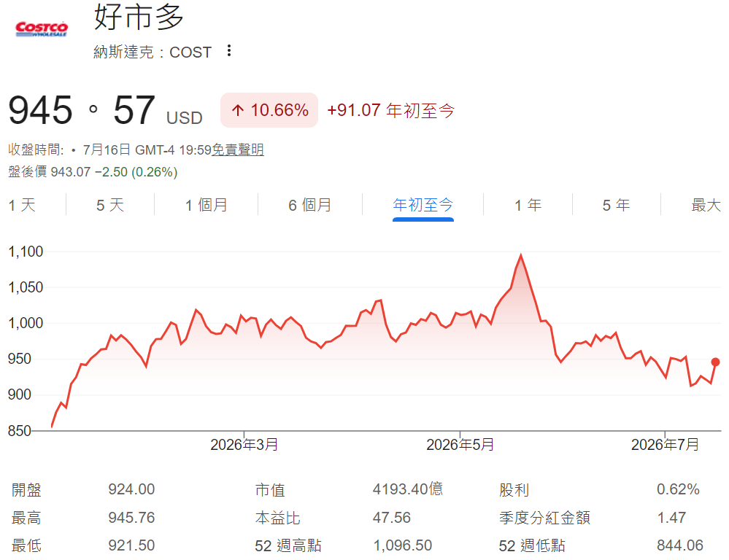Screen dimensions: 729x560
Task: Open the 免責聲明 disclaimer link
Action: (x=238, y=149)
